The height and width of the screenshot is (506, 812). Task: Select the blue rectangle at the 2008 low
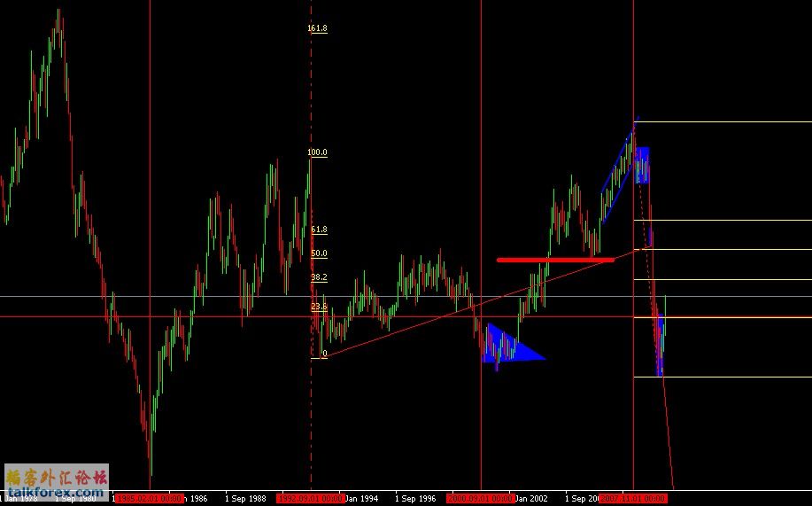(x=661, y=344)
